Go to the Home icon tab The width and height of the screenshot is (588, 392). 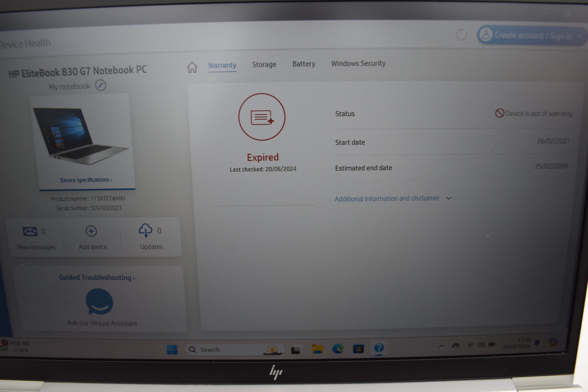pyautogui.click(x=192, y=67)
